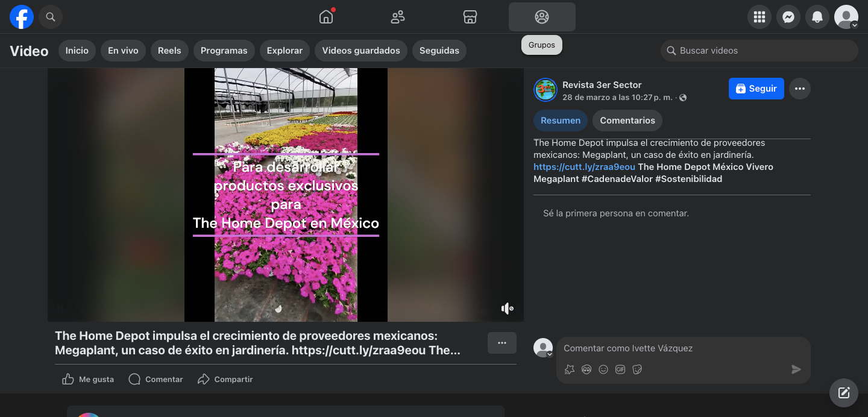This screenshot has width=868, height=417.
Task: Focus the Buscar videos field
Action: point(759,51)
